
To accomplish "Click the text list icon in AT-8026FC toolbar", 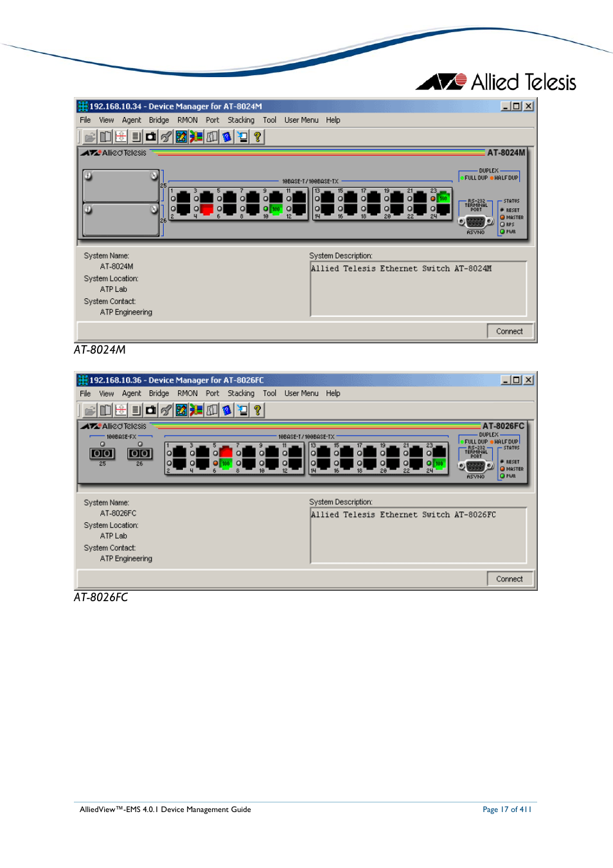I will pos(136,410).
